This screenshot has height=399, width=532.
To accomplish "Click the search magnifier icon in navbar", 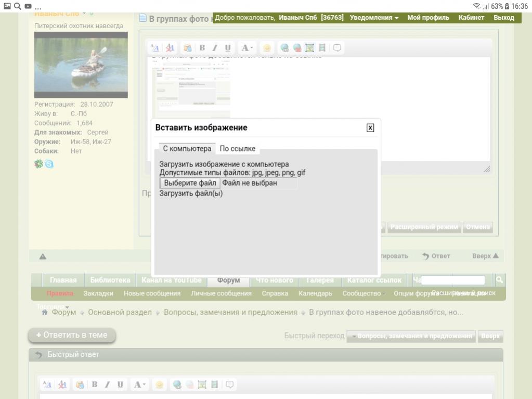I will click(499, 280).
